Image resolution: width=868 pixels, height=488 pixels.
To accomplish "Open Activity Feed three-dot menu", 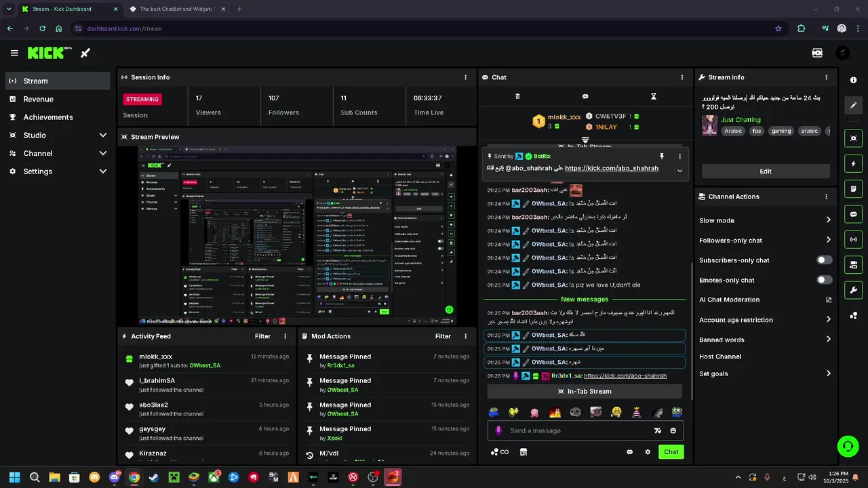I will tap(285, 336).
